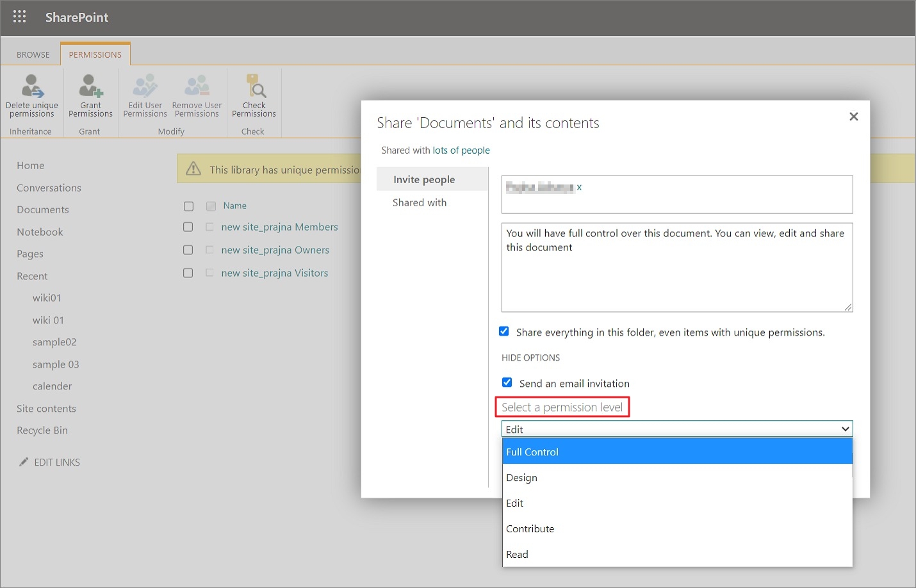This screenshot has width=916, height=588.
Task: Uncheck Share everything in this folder
Action: click(504, 331)
